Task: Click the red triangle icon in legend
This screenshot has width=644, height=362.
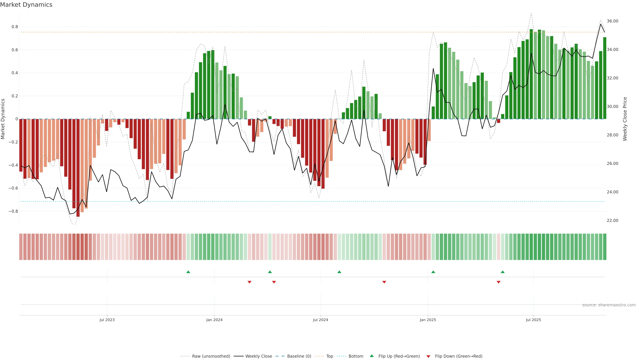Action: [428, 356]
